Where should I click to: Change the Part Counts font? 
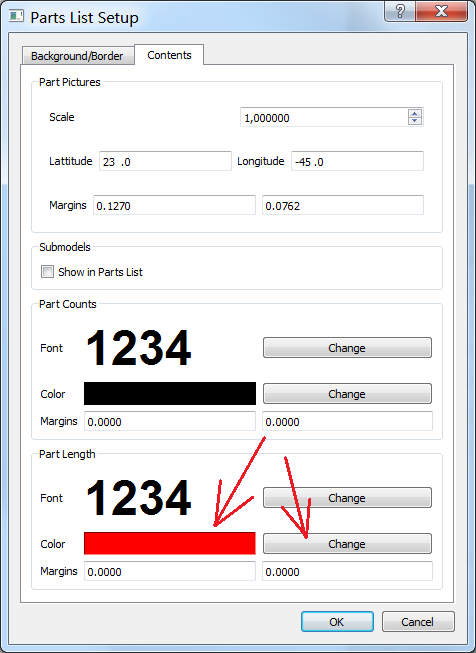347,348
